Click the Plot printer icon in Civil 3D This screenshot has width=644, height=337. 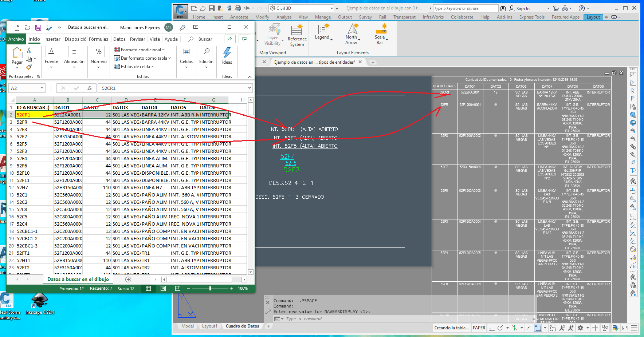(238, 8)
